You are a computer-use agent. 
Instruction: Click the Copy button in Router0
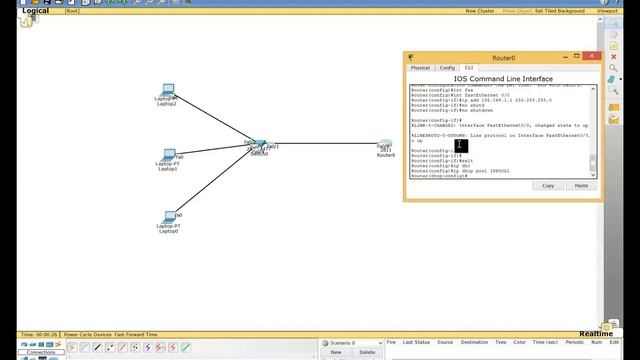(548, 186)
